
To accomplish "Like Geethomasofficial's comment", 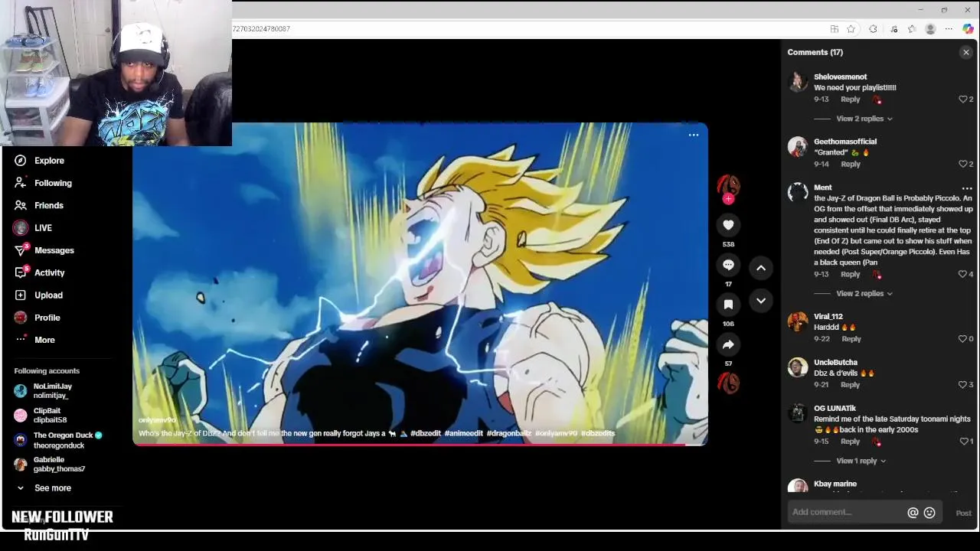I will (963, 164).
